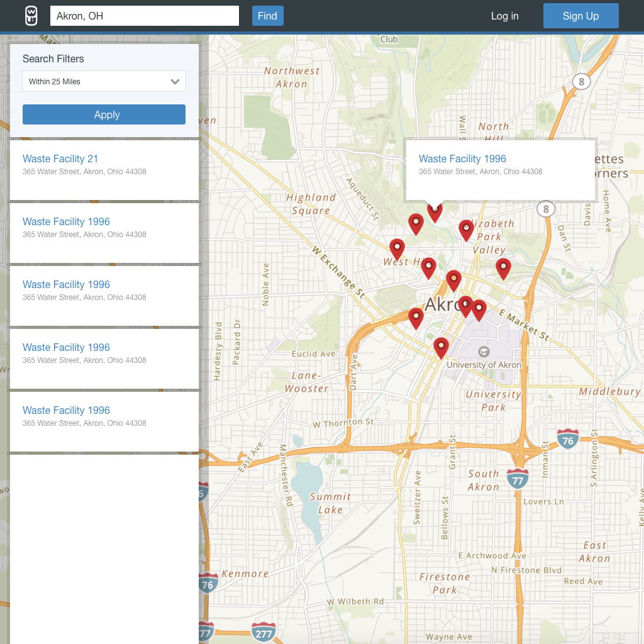
Task: Open the Within 25 Miles distance dropdown
Action: point(104,82)
